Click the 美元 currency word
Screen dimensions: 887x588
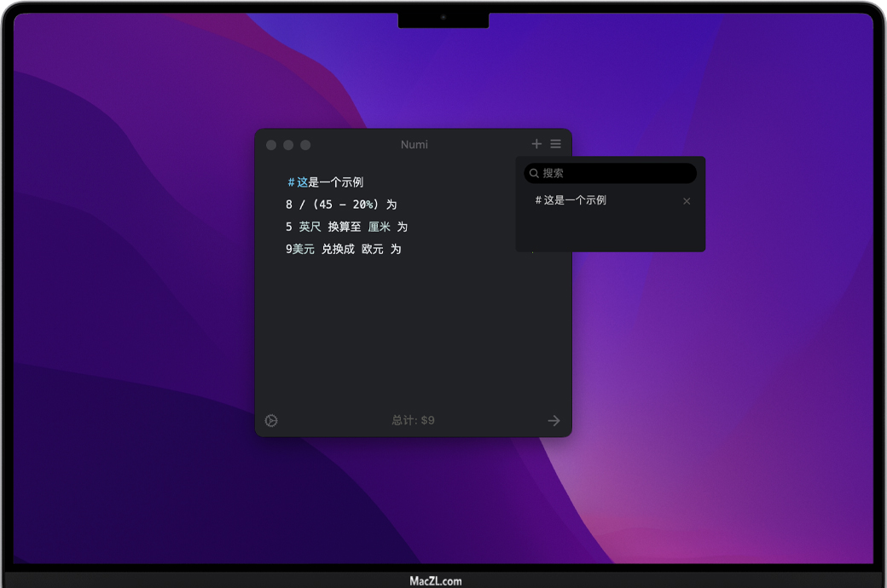(x=304, y=249)
